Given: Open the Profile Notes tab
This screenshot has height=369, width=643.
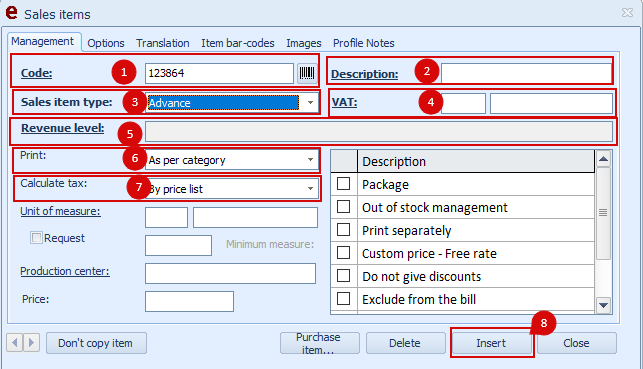Looking at the screenshot, I should 364,43.
